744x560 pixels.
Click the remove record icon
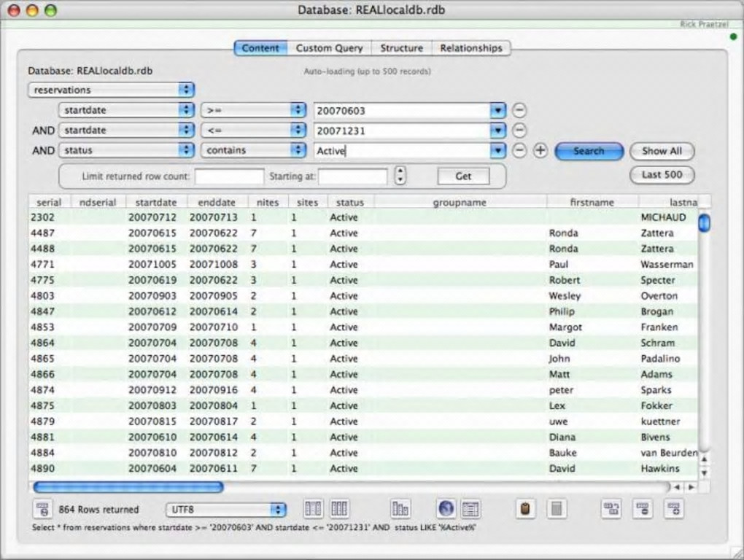(x=643, y=509)
